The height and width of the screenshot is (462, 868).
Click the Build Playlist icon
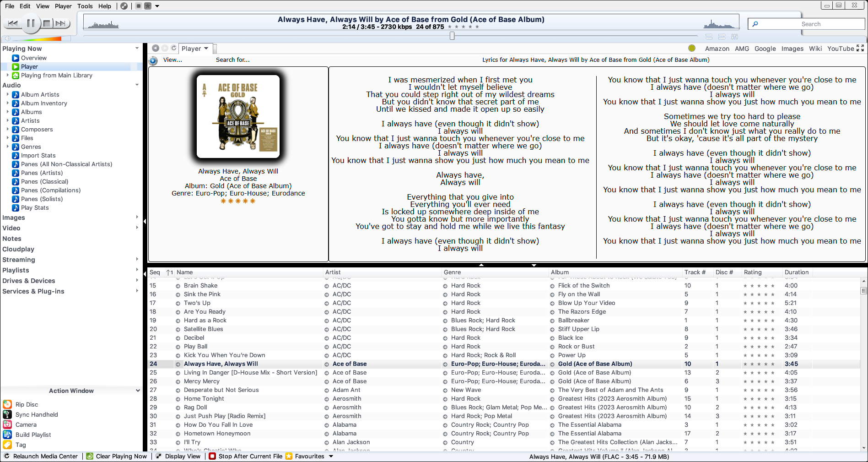[7, 435]
